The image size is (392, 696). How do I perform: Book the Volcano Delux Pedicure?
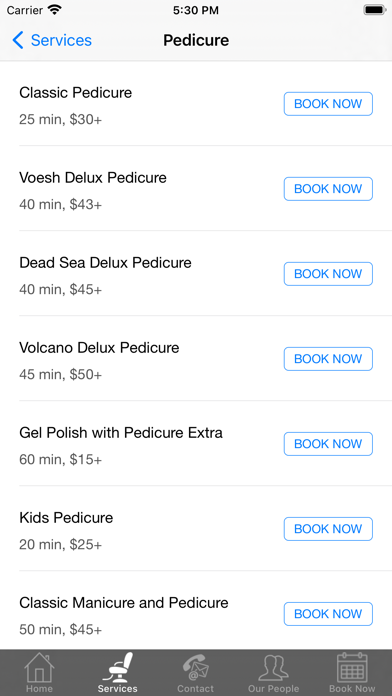pyautogui.click(x=328, y=359)
